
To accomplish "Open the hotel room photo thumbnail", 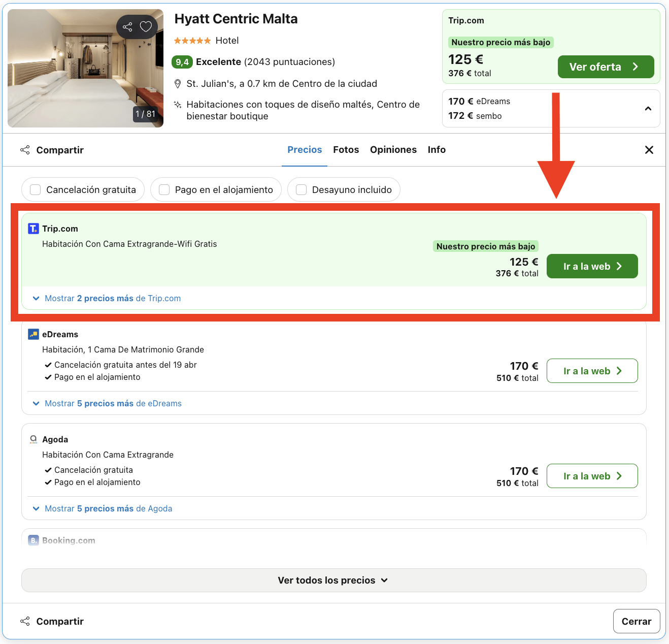I will click(x=85, y=68).
